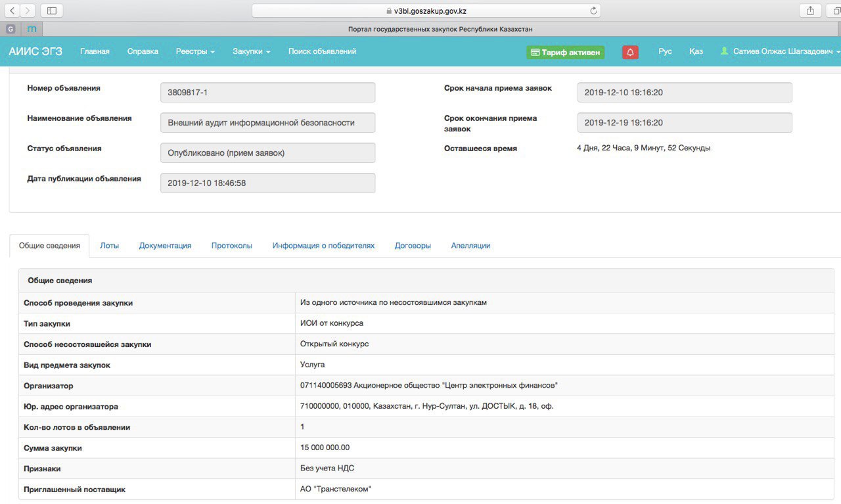
Task: Open Справка menu item
Action: [143, 51]
